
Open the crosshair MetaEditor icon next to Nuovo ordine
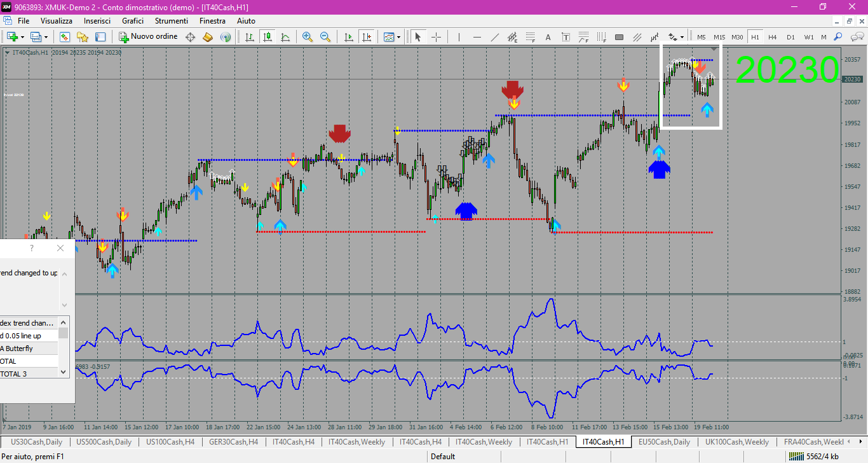190,37
